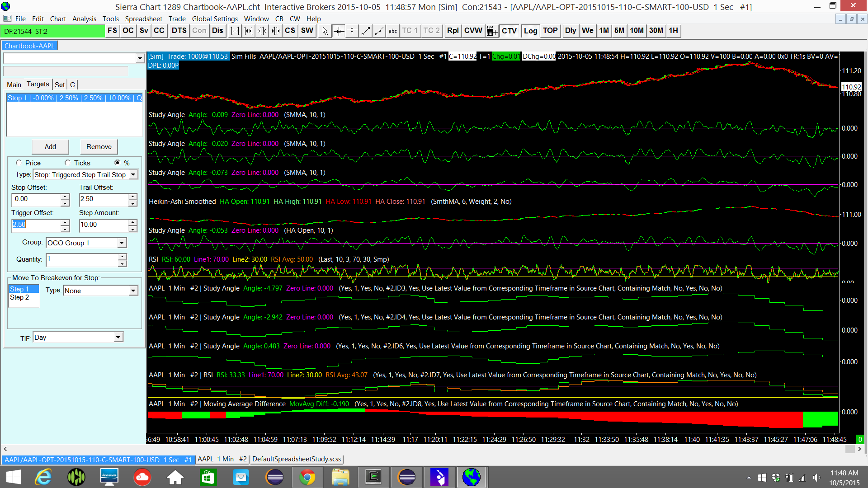Expand the OCO Group dropdown
Image resolution: width=868 pixels, height=488 pixels.
[122, 243]
